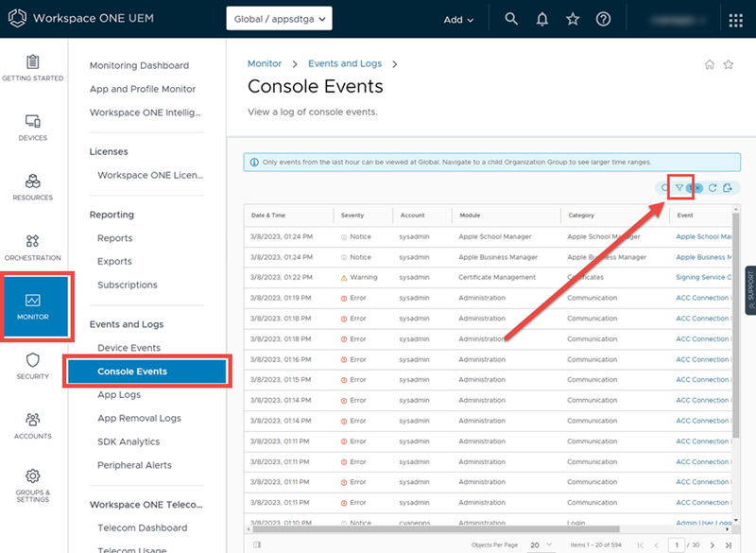Click Events and Logs breadcrumb link
The height and width of the screenshot is (553, 756).
point(345,63)
